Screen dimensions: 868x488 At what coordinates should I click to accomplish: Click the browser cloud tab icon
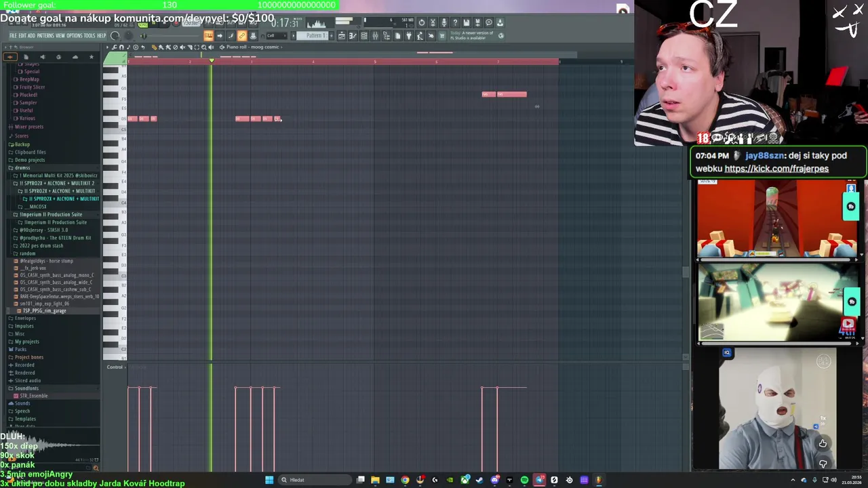(75, 57)
